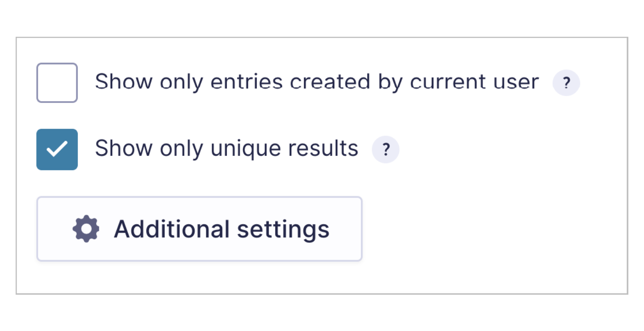The image size is (644, 331).
Task: Uncheck 'Show only unique results' checkbox
Action: (x=57, y=149)
